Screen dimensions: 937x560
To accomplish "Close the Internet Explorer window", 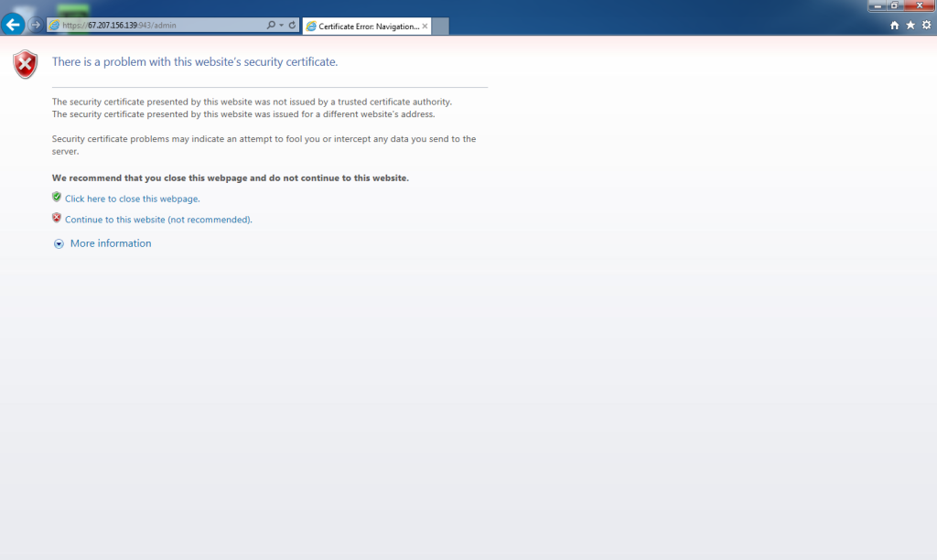I will pos(919,5).
